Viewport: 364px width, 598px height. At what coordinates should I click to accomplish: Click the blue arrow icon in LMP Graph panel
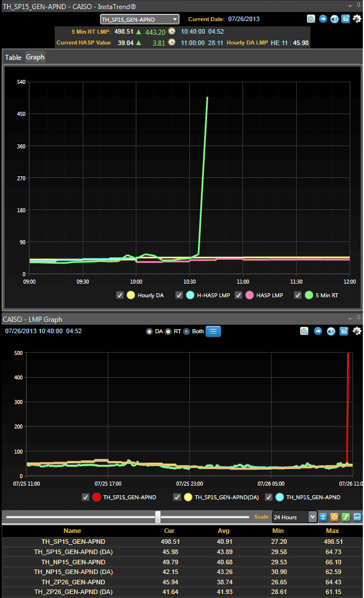pyautogui.click(x=317, y=331)
